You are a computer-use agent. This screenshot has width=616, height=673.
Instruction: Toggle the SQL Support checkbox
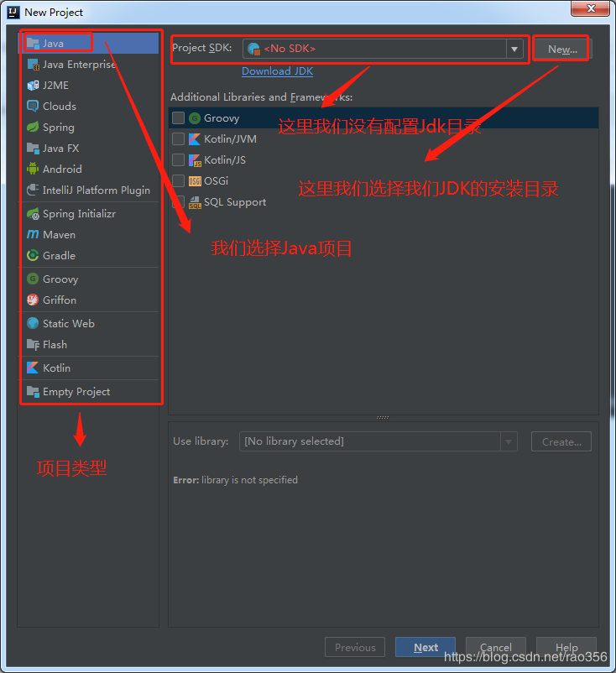pos(178,201)
